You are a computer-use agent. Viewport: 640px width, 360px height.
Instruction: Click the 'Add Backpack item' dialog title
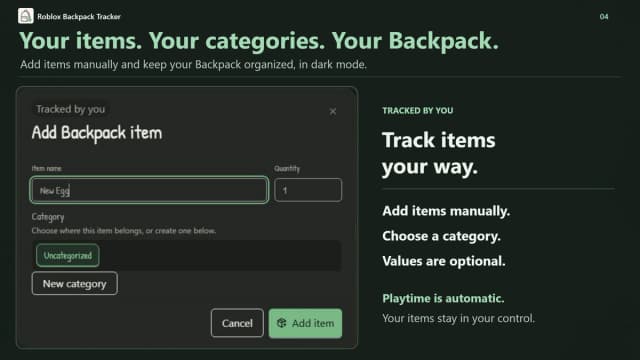point(97,133)
